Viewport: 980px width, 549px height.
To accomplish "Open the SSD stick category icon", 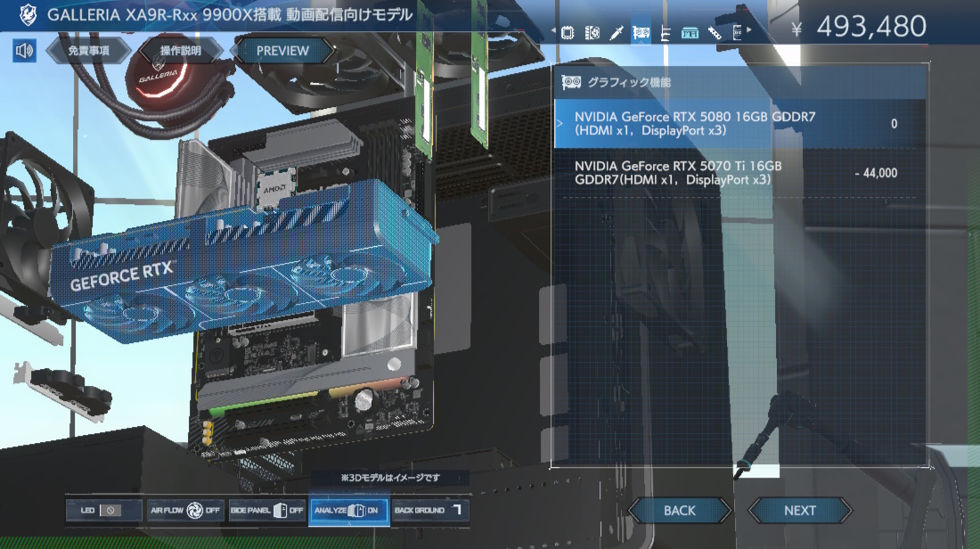I will [715, 32].
